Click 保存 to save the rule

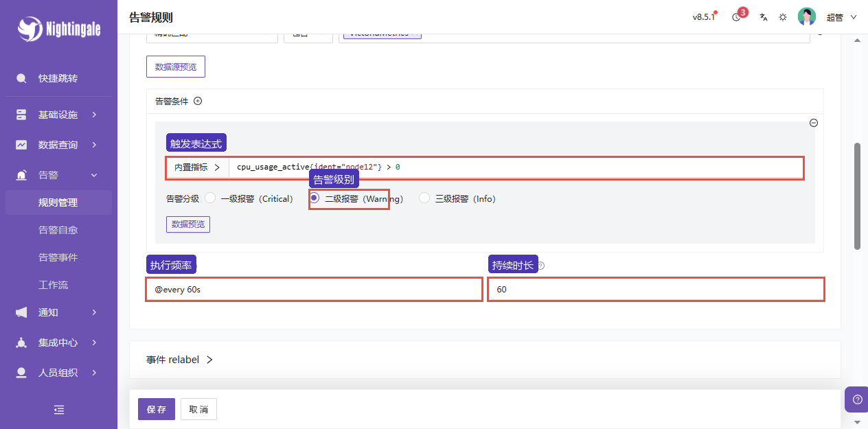(157, 409)
